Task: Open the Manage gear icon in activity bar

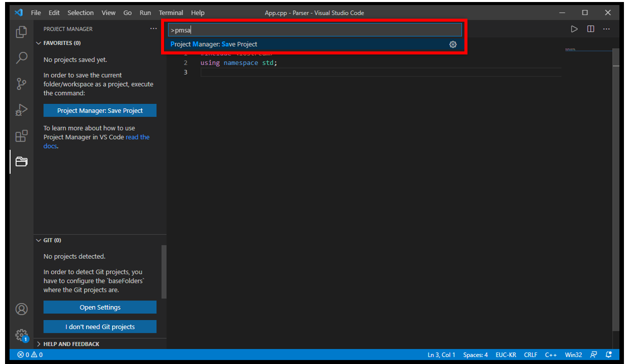Action: pos(21,335)
